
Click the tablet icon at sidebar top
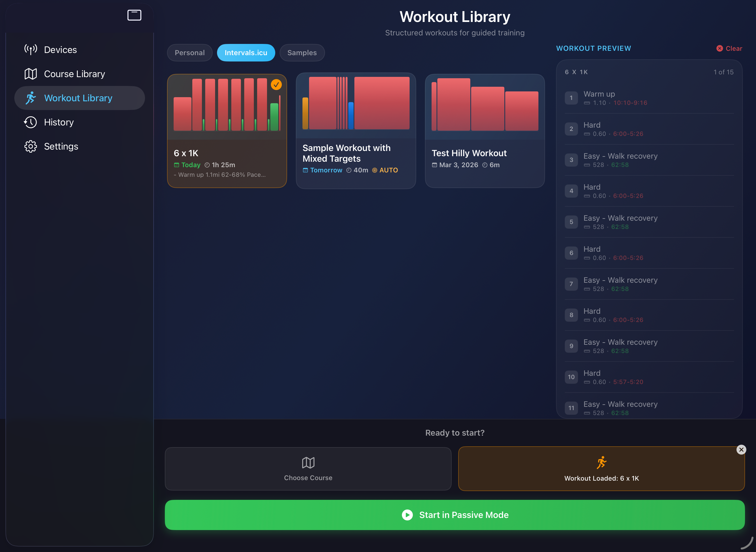(x=134, y=15)
